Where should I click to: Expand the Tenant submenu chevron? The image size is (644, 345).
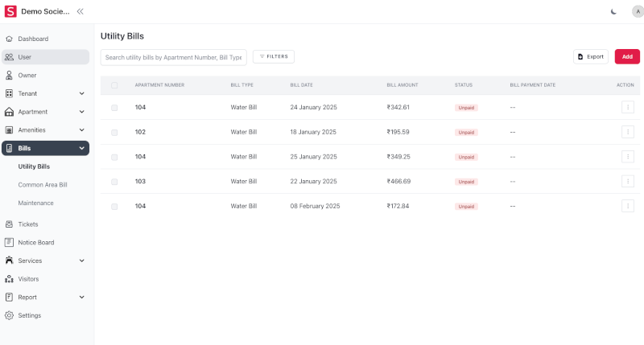81,93
